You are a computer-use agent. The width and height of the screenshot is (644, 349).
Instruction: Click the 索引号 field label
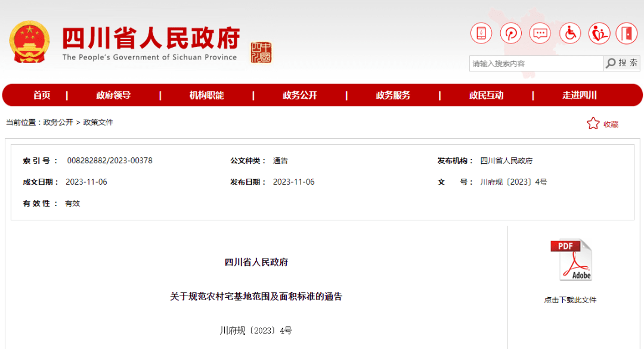point(40,161)
